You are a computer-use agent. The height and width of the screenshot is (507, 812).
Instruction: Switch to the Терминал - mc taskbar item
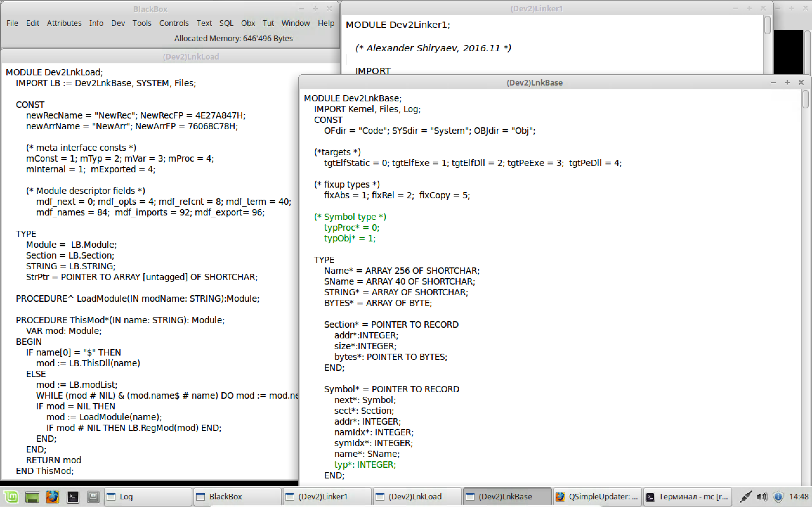[687, 497]
